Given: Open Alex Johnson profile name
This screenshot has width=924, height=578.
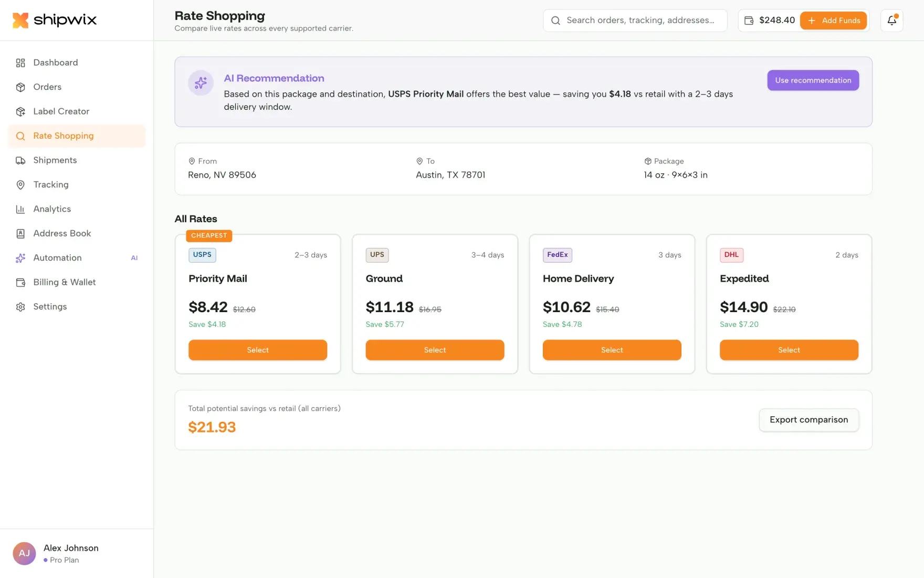Looking at the screenshot, I should 71,548.
